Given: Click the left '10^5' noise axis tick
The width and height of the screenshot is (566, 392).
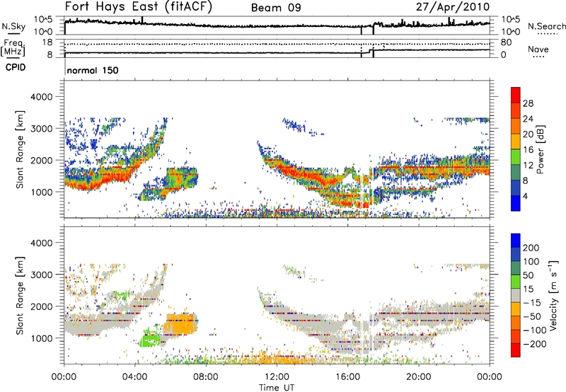Looking at the screenshot, I should click(43, 20).
